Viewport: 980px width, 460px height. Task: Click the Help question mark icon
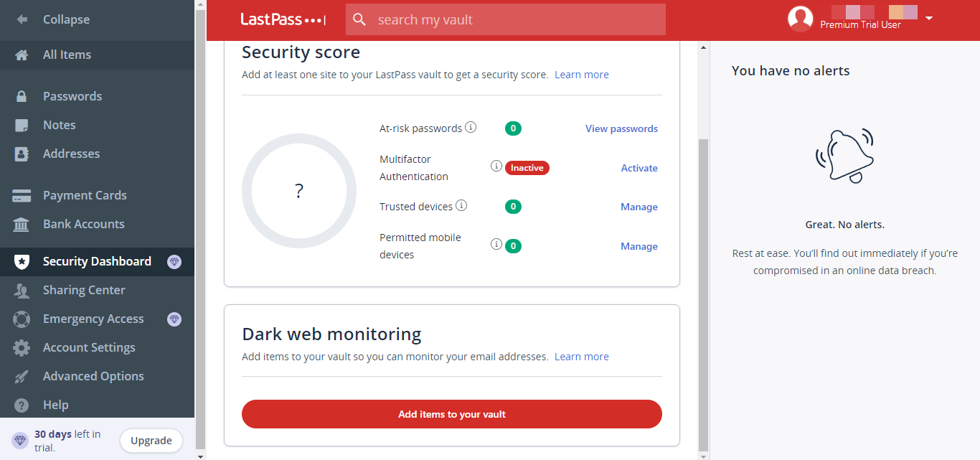click(22, 405)
